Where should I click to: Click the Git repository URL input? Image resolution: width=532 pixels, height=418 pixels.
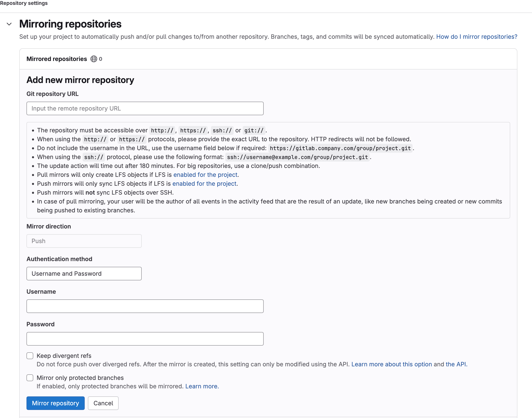(x=145, y=108)
